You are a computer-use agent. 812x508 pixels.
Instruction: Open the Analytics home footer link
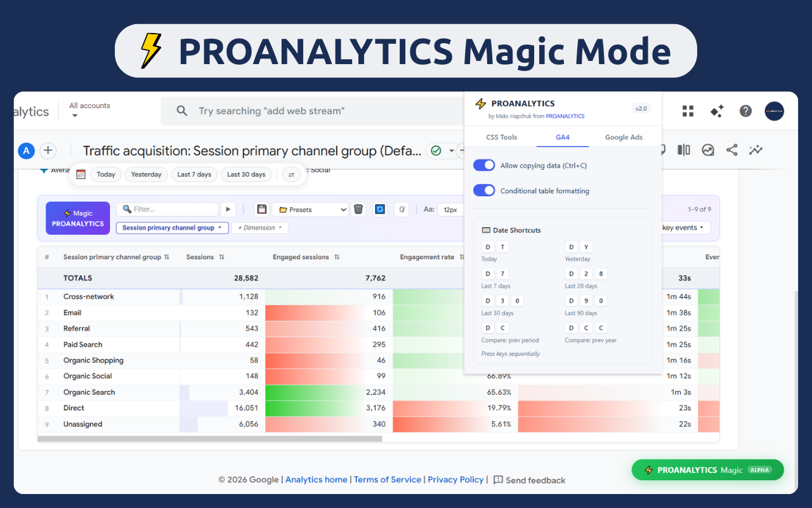coord(317,479)
